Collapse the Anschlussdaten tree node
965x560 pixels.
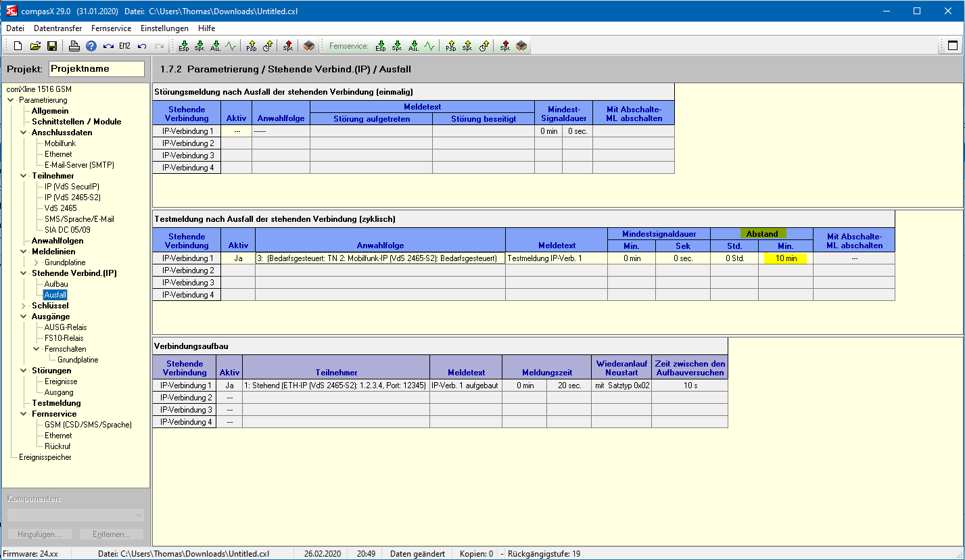[x=24, y=133]
